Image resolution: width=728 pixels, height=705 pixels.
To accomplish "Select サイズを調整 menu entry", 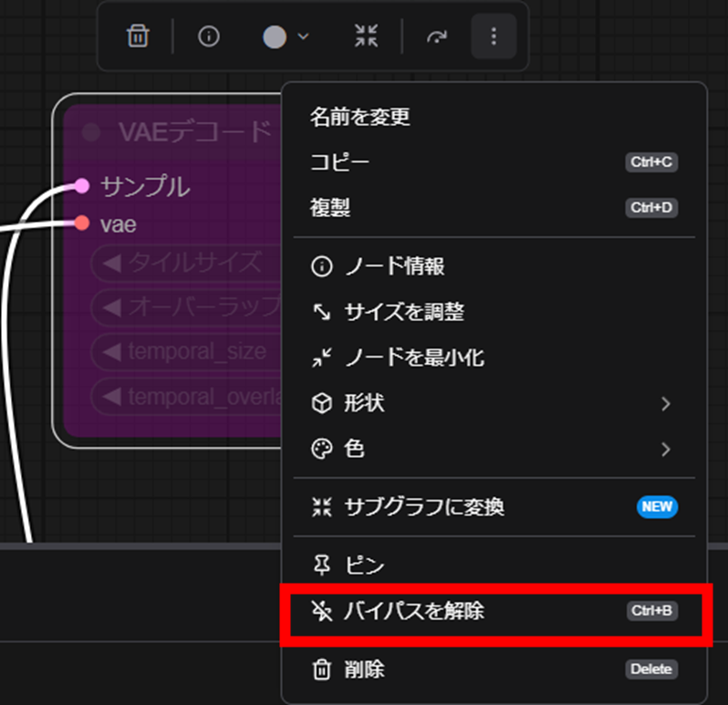I will 494,312.
